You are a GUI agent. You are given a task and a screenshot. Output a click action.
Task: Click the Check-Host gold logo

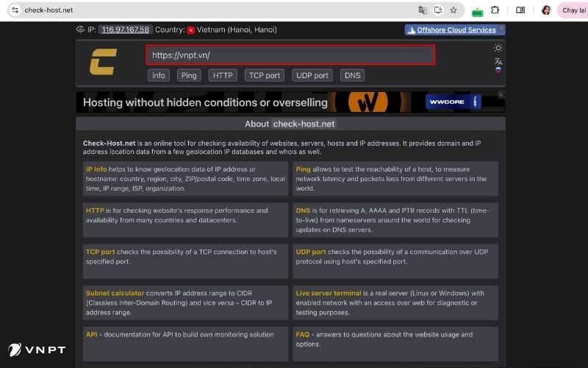[x=103, y=62]
